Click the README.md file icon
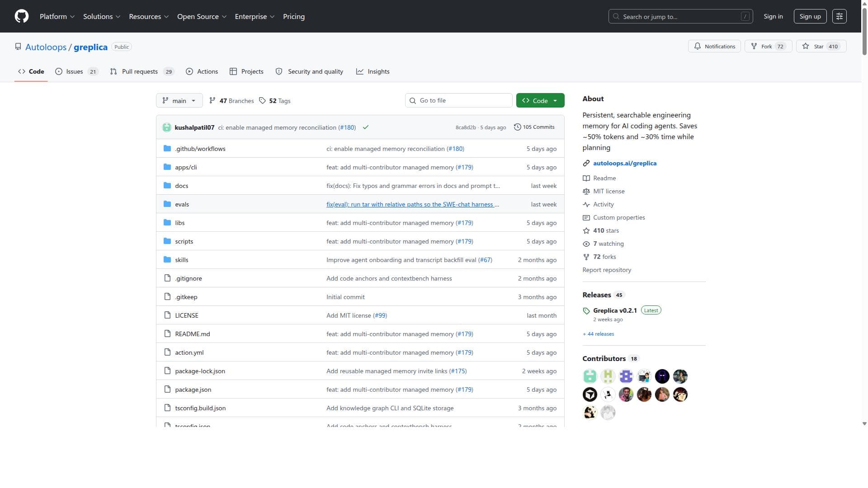Image resolution: width=868 pixels, height=488 pixels. 167,334
